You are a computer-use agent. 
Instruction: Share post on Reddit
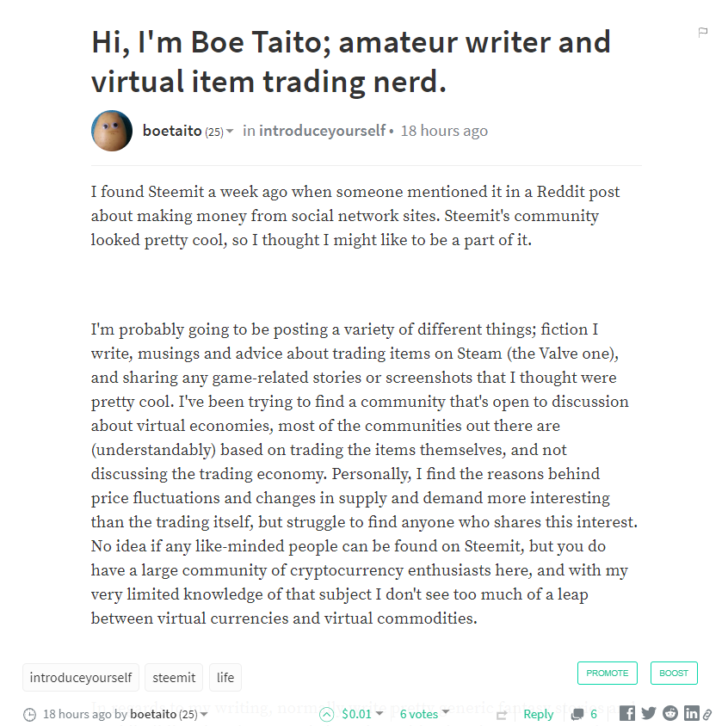(x=669, y=713)
